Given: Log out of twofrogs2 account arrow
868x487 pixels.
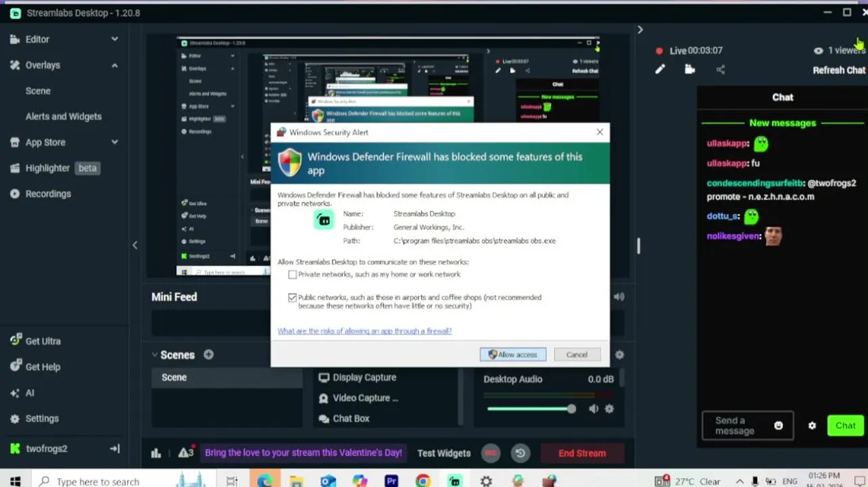Looking at the screenshot, I should pyautogui.click(x=114, y=448).
